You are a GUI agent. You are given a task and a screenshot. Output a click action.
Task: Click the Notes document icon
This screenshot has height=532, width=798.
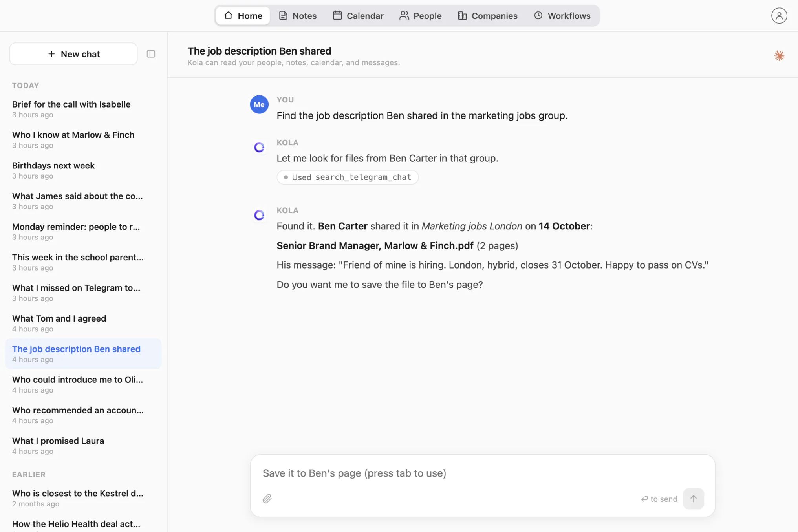[x=283, y=15]
